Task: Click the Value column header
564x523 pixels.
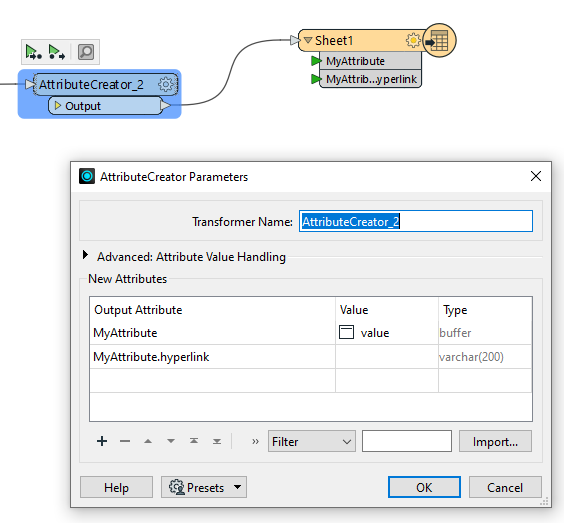Action: [x=387, y=310]
